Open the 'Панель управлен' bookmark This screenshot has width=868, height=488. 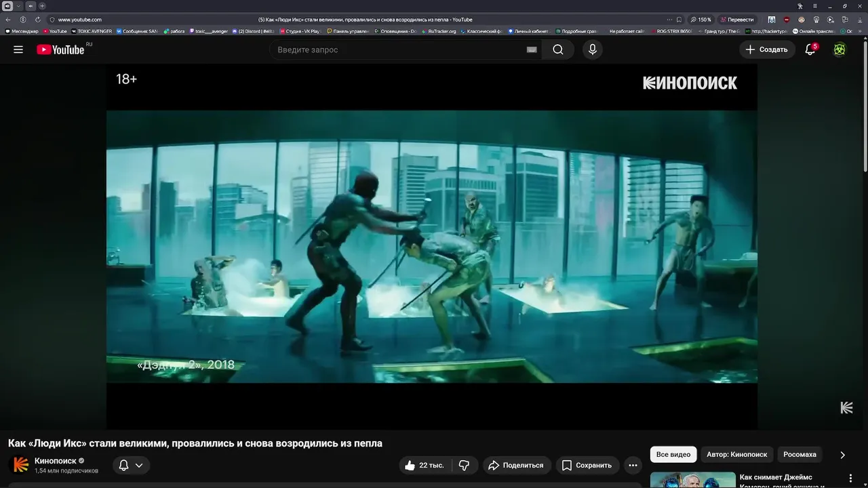347,31
